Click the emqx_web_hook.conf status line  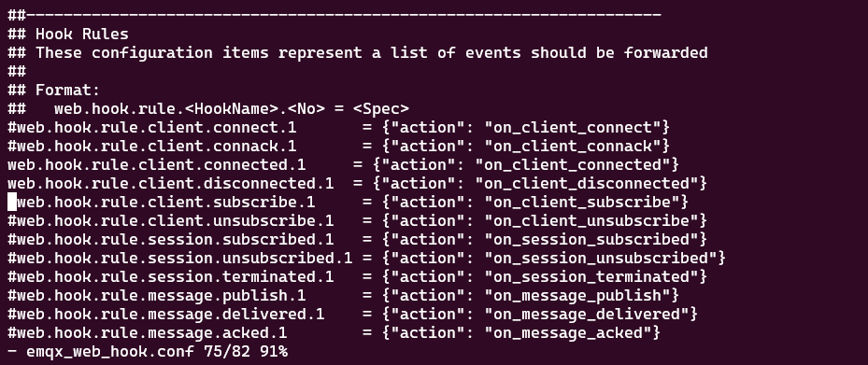click(x=148, y=352)
